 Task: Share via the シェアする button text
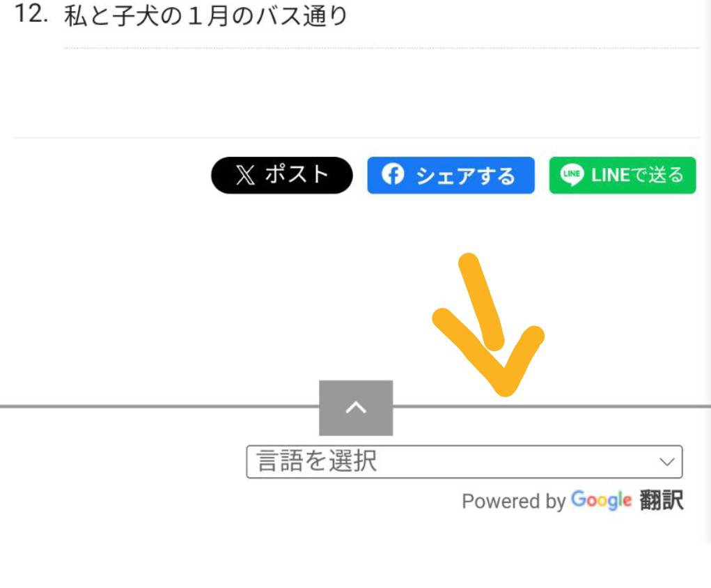point(465,176)
